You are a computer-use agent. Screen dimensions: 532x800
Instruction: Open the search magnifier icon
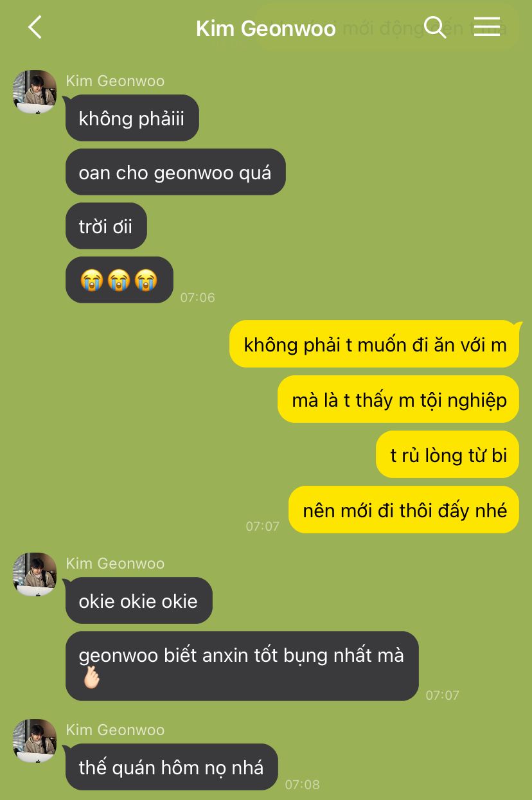pyautogui.click(x=435, y=27)
